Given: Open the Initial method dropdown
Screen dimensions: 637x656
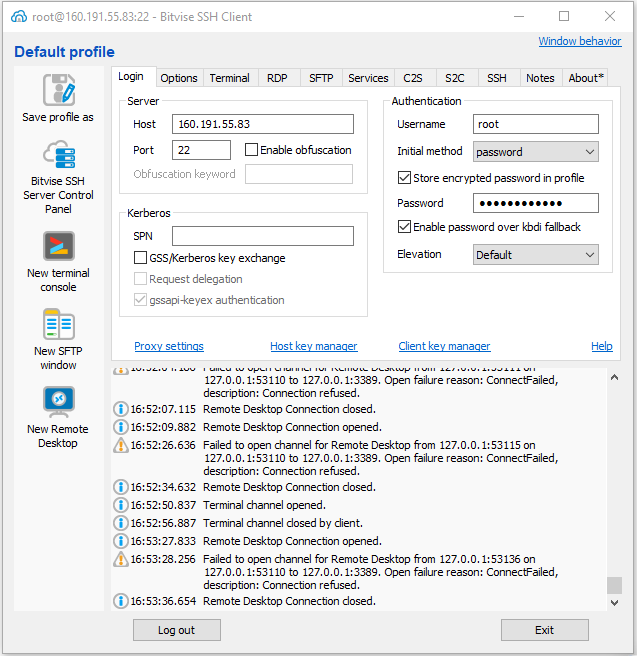Looking at the screenshot, I should click(535, 151).
